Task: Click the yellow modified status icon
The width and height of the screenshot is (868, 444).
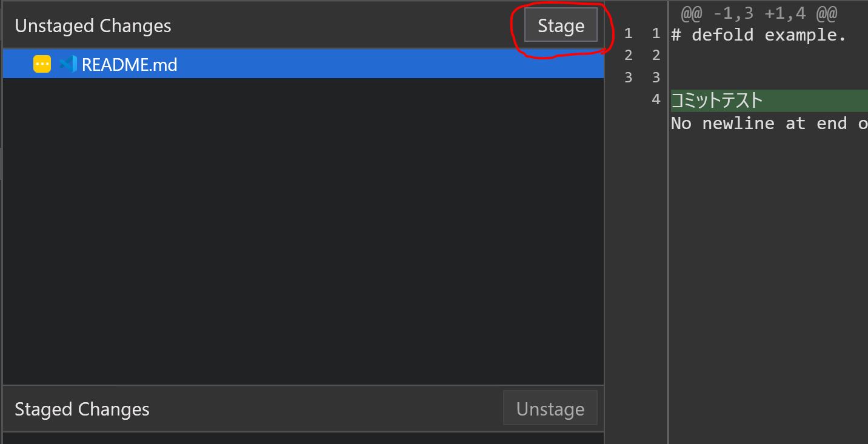Action: click(42, 64)
